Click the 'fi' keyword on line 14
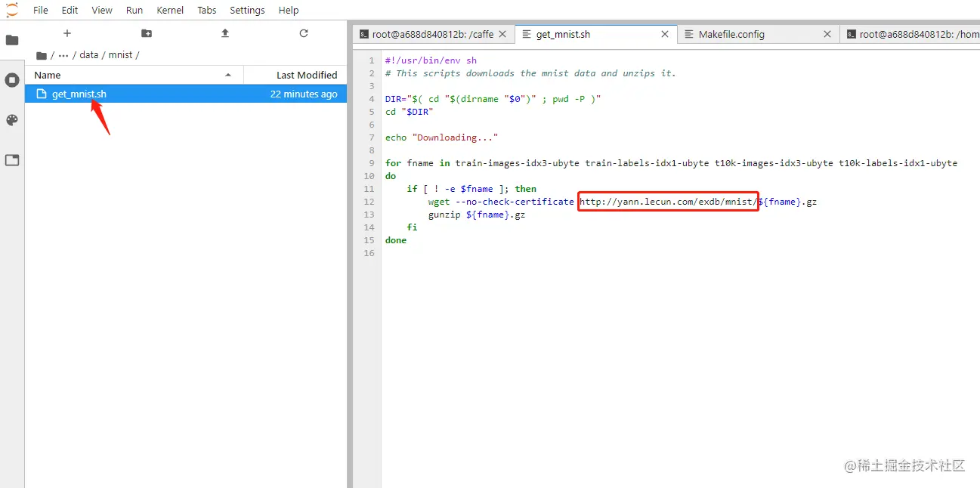This screenshot has width=980, height=488. [412, 227]
